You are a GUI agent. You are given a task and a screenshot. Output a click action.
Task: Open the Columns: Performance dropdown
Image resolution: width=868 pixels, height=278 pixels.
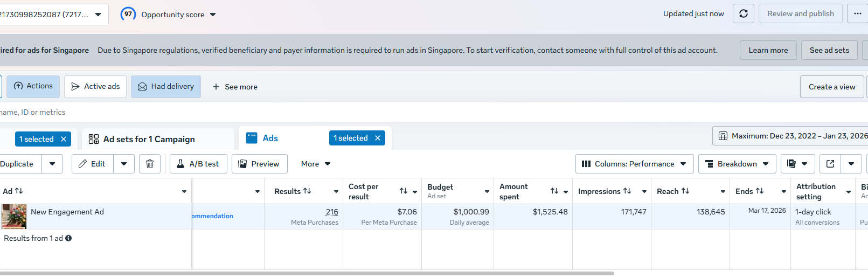(x=634, y=164)
